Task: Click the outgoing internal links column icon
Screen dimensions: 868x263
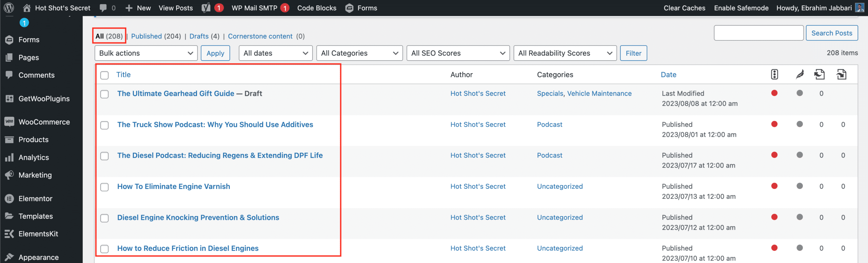Action: (x=820, y=74)
